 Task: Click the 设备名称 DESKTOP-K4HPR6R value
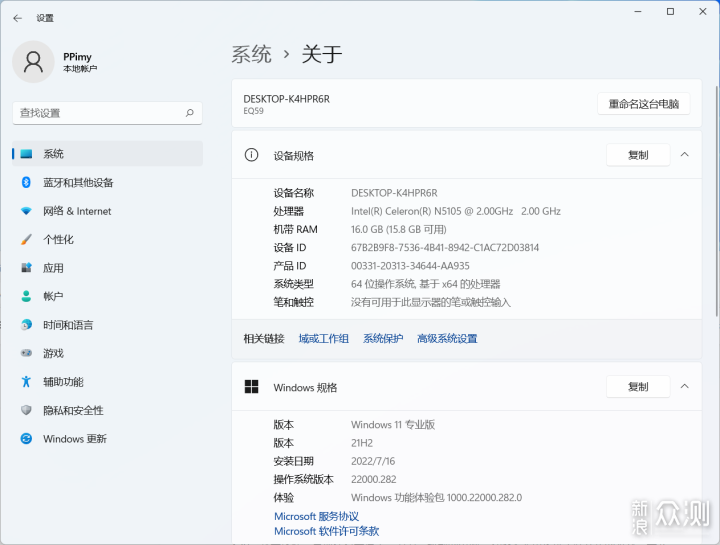(394, 193)
